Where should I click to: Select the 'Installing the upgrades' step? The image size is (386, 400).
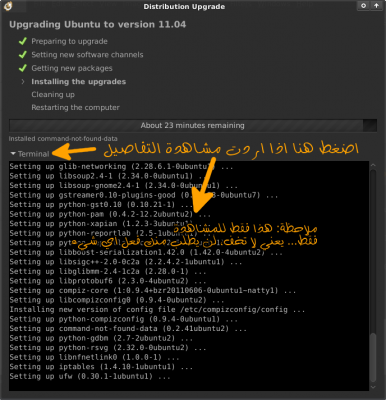79,82
